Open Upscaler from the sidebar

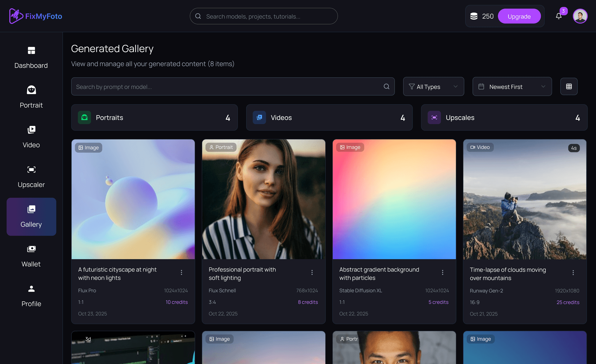[31, 177]
